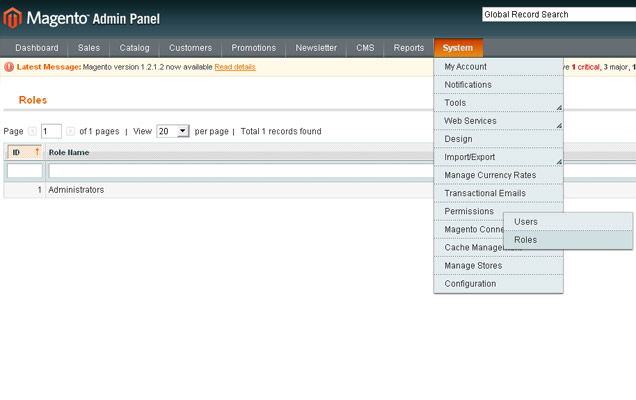Click the Role Name filter field
The height and width of the screenshot is (400, 636).
[x=241, y=171]
